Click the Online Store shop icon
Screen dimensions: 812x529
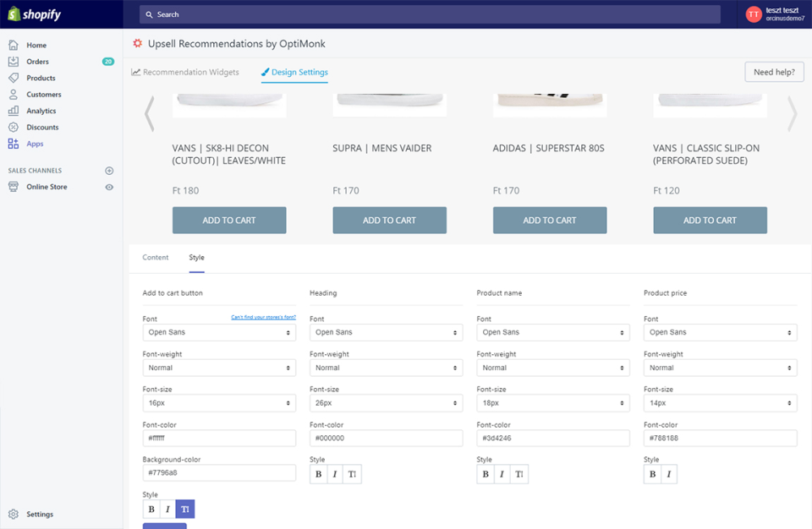(14, 187)
